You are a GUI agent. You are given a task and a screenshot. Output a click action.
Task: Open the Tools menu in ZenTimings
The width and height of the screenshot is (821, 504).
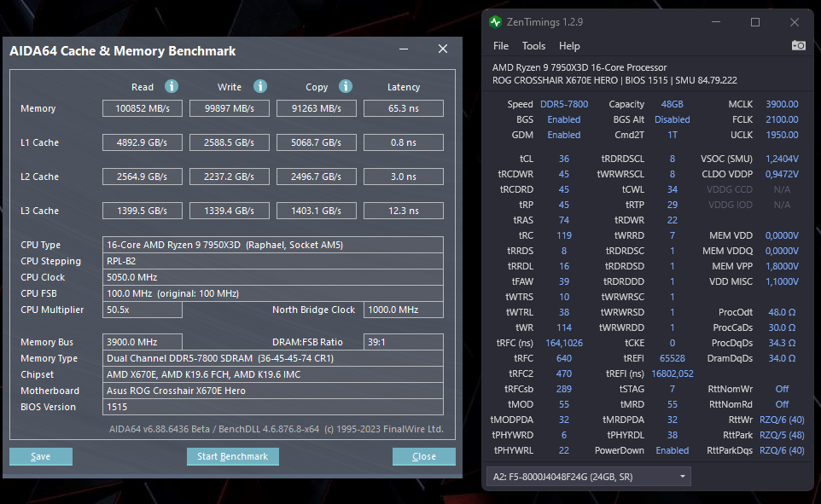(x=533, y=46)
